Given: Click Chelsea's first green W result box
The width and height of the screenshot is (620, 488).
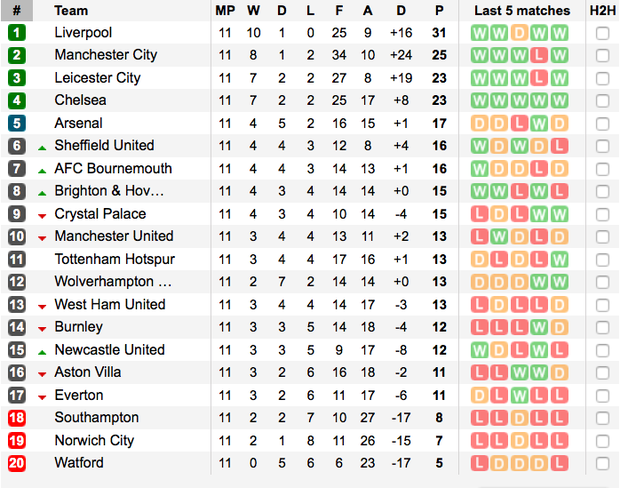Looking at the screenshot, I should tap(481, 101).
